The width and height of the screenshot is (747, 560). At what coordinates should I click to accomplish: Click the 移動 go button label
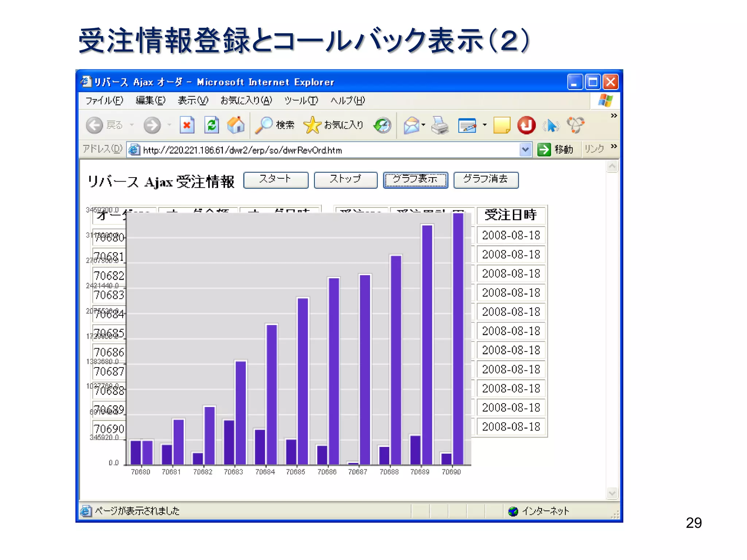point(564,149)
